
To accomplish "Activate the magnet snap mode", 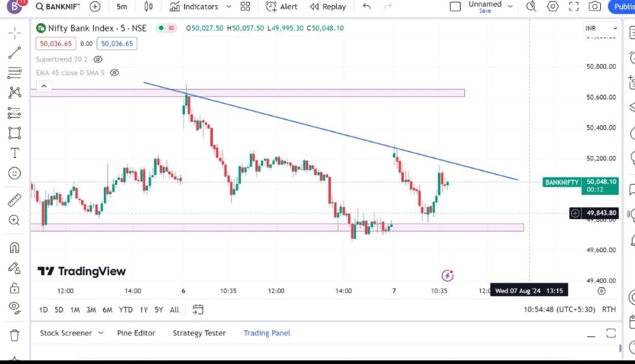I will (15, 247).
